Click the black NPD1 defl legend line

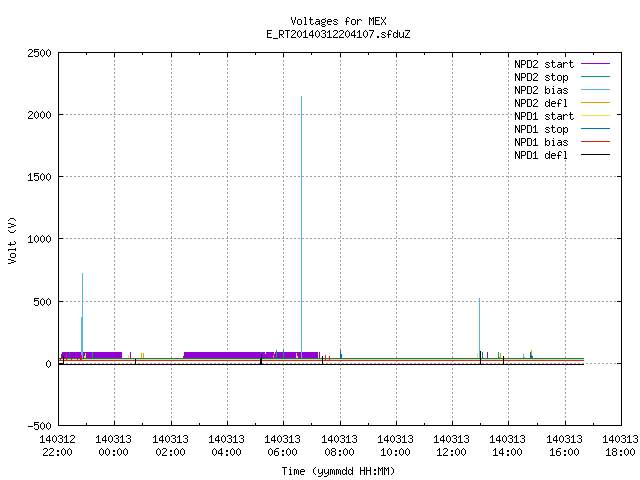tap(595, 155)
